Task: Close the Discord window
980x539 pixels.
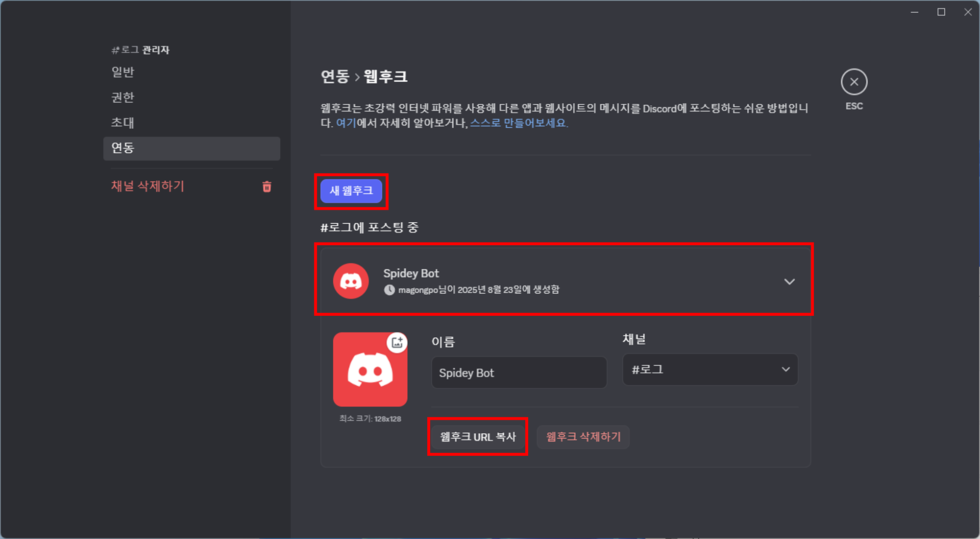Action: click(968, 12)
